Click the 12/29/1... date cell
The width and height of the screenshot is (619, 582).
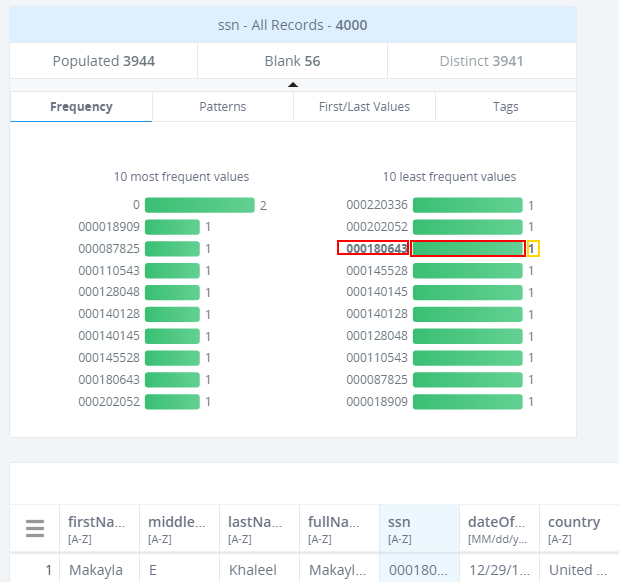tap(499, 570)
